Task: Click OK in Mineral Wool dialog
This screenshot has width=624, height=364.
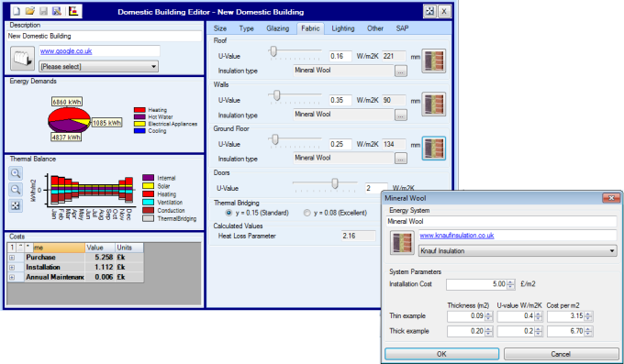Action: click(x=441, y=354)
